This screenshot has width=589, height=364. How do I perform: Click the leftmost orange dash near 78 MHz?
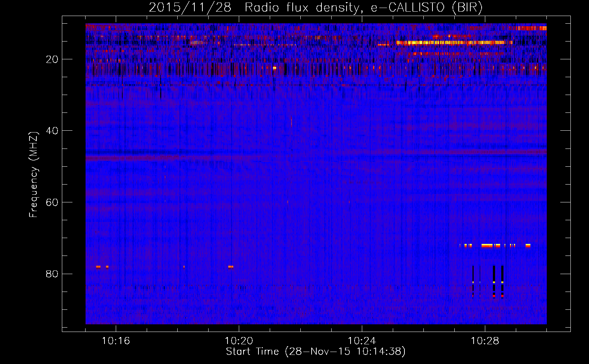98,267
